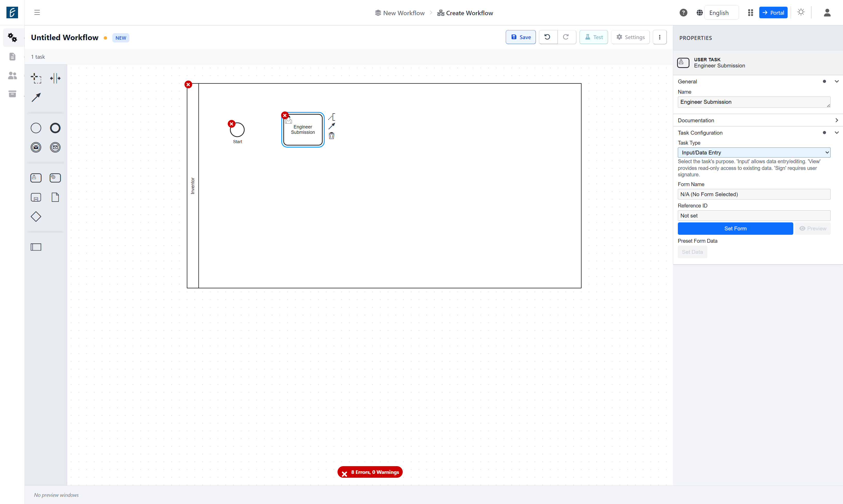Open the user account profile icon
The width and height of the screenshot is (843, 504).
(827, 13)
